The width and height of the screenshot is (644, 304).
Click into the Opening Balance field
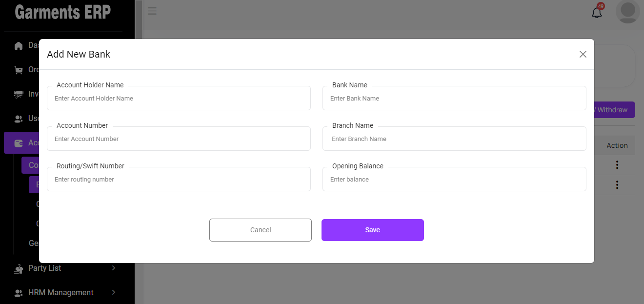454,180
